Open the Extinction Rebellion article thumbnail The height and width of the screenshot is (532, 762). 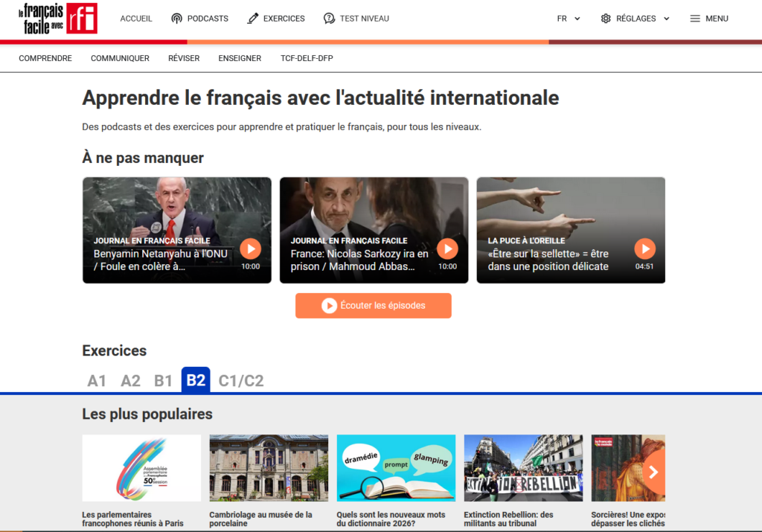[x=523, y=468]
